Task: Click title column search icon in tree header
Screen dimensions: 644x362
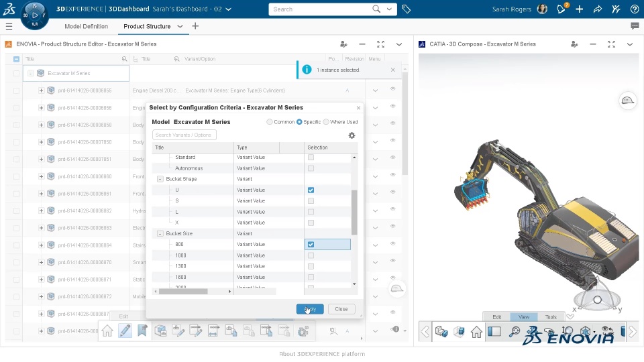Action: [124, 59]
